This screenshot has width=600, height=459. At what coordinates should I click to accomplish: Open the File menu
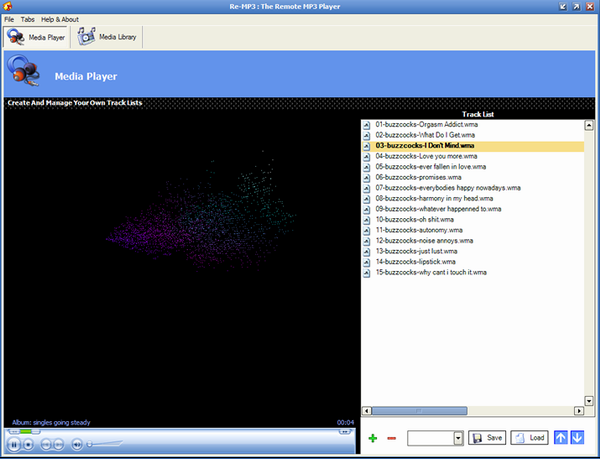[x=9, y=20]
